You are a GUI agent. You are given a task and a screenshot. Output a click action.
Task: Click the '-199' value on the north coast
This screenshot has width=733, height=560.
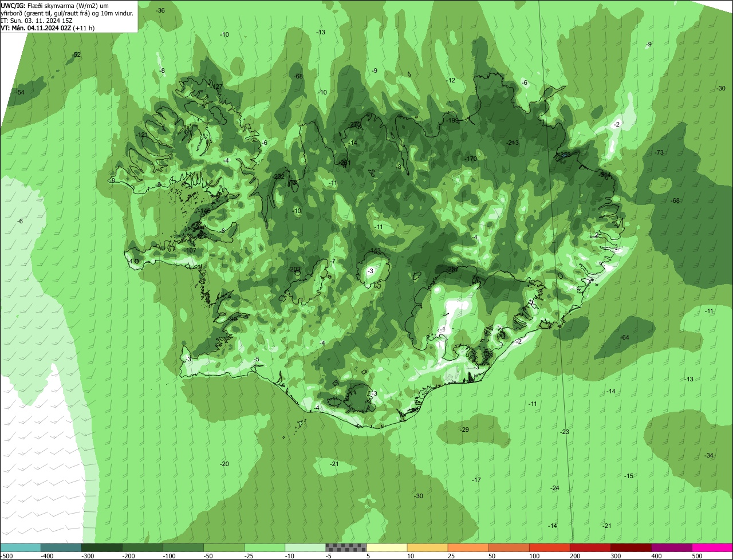452,120
